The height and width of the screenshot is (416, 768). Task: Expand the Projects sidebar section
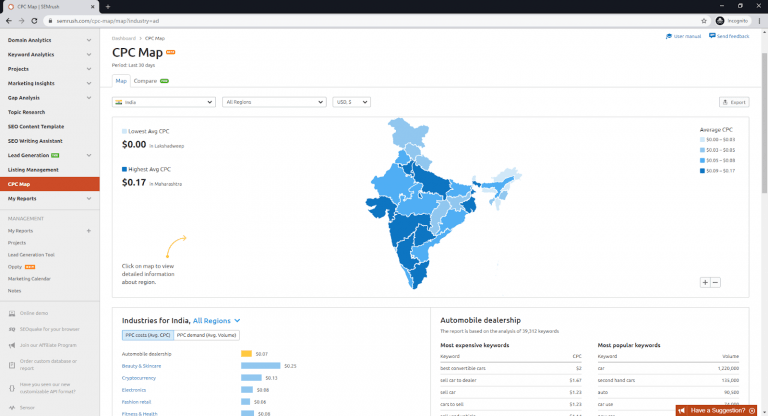49,69
